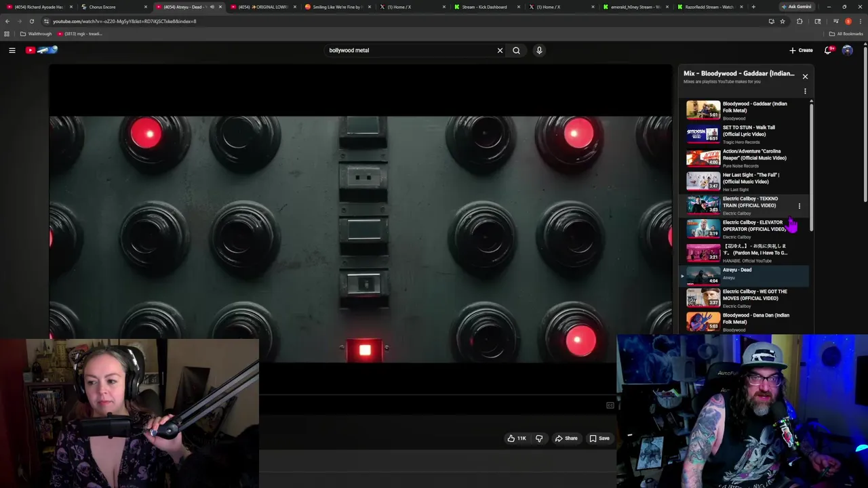Open the Chrome profile avatar
The image size is (868, 488).
[848, 21]
